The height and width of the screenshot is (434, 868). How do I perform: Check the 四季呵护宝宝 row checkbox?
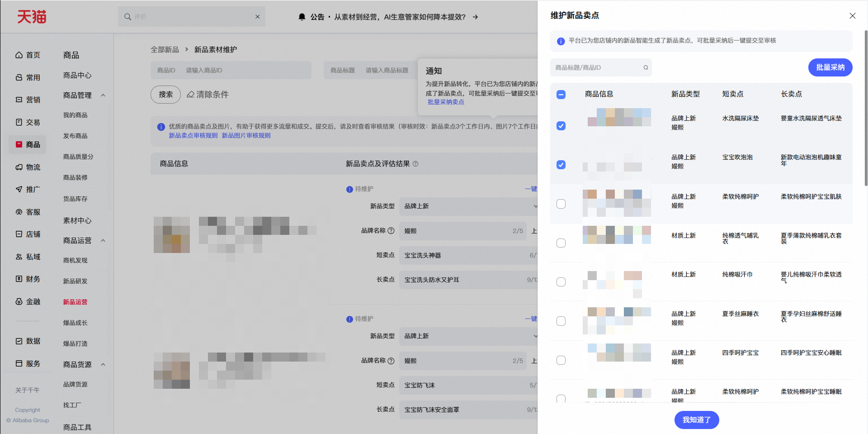click(x=561, y=360)
